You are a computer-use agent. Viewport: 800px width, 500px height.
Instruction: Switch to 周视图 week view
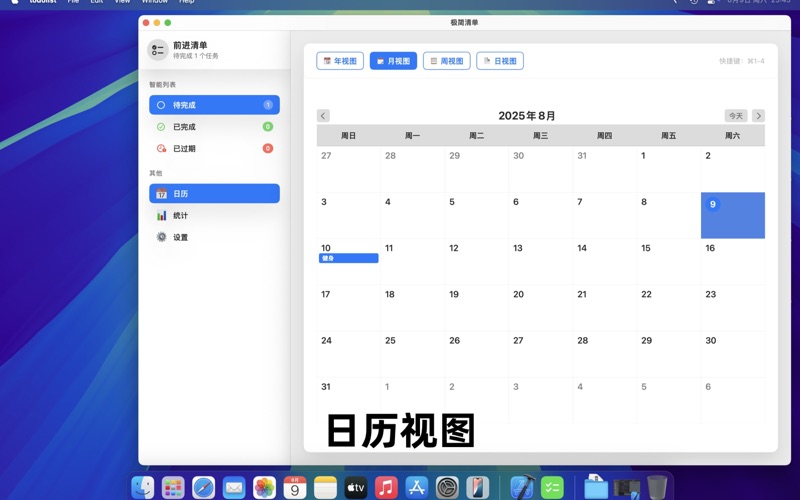[x=446, y=61]
